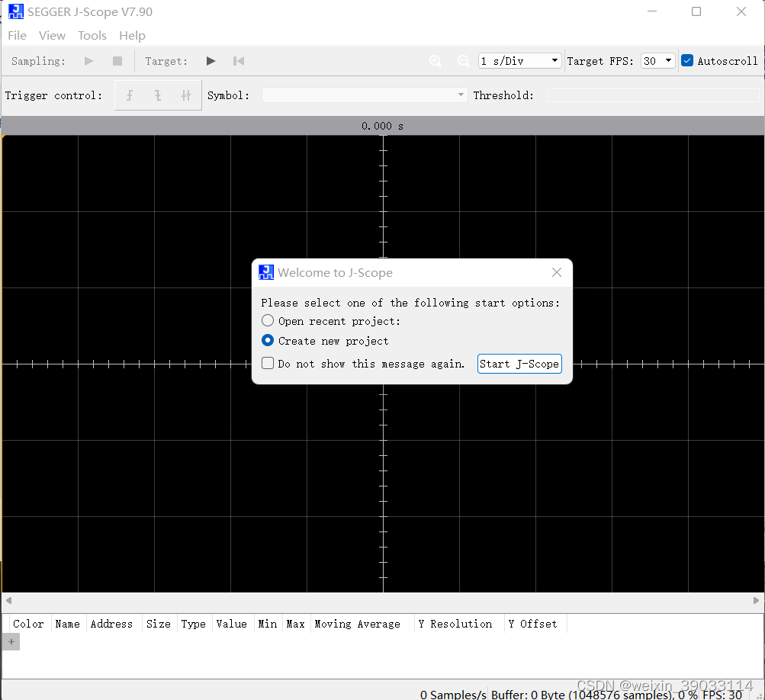This screenshot has height=700, width=765.
Task: Select Open recent project radio option
Action: (268, 320)
